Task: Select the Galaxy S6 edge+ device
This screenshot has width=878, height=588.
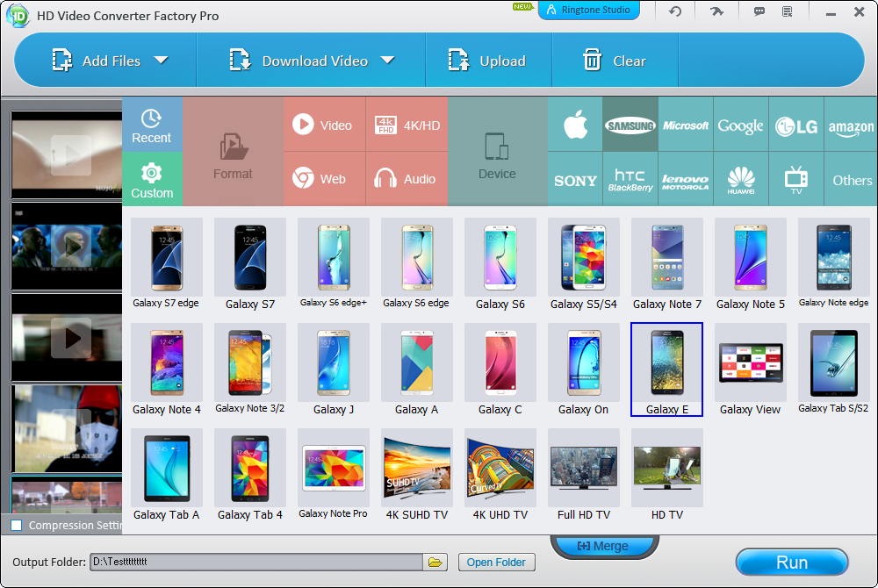Action: click(x=333, y=264)
